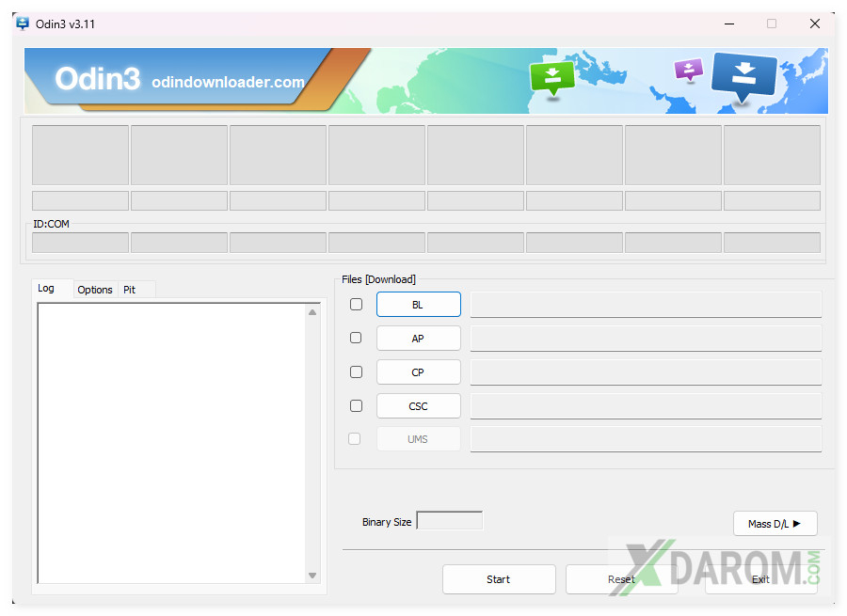Click the AP file path field
This screenshot has width=847, height=616.
646,339
